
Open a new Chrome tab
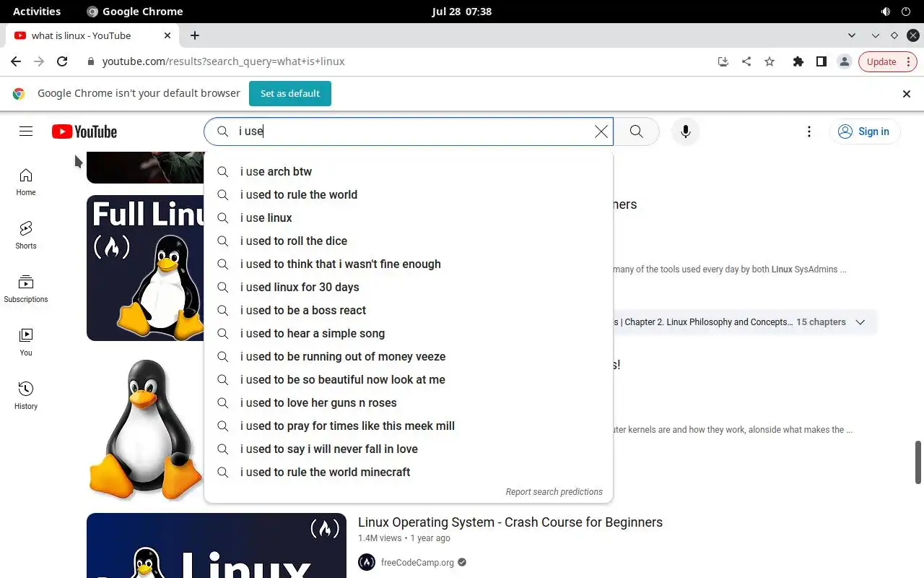click(x=195, y=35)
